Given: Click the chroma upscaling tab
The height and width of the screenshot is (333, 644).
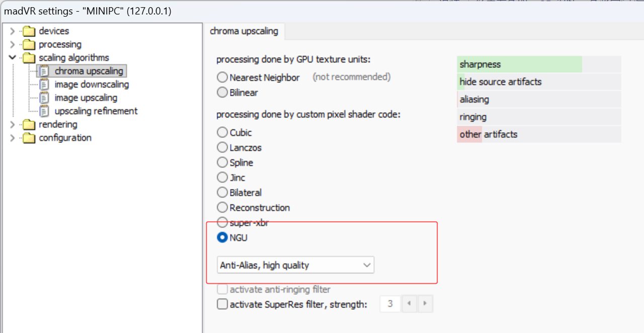Looking at the screenshot, I should [x=244, y=31].
